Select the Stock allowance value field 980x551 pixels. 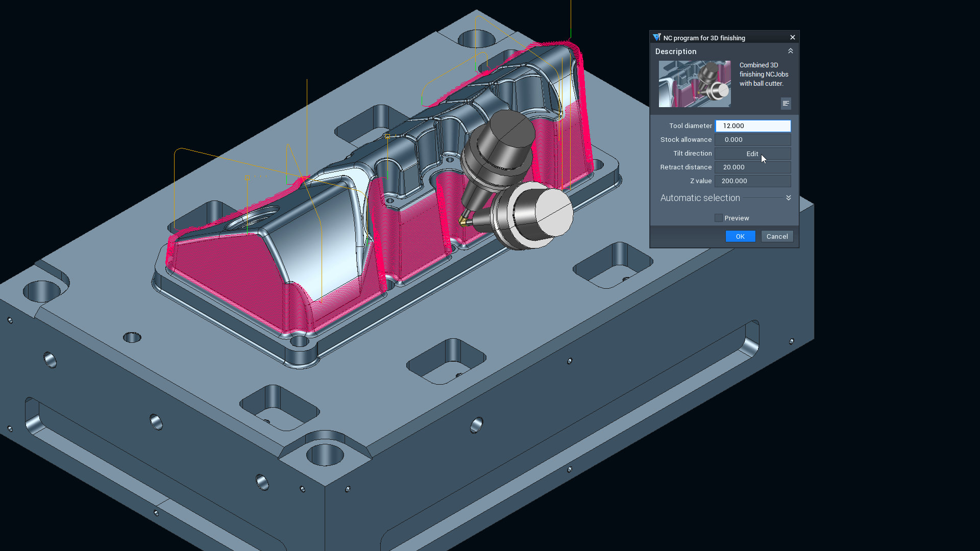[x=752, y=140]
